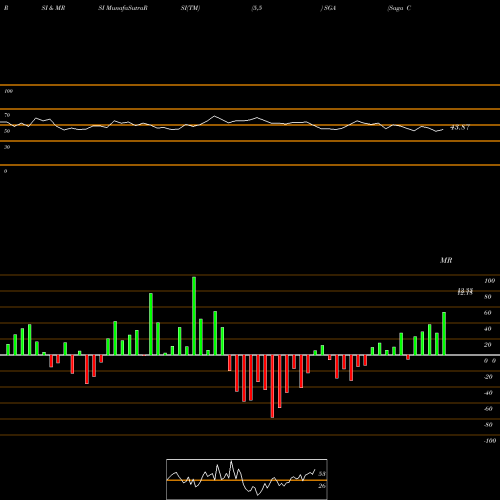The image size is (500, 500).
Task: Click the 0 level label on the RSI axis
Action: (5, 171)
